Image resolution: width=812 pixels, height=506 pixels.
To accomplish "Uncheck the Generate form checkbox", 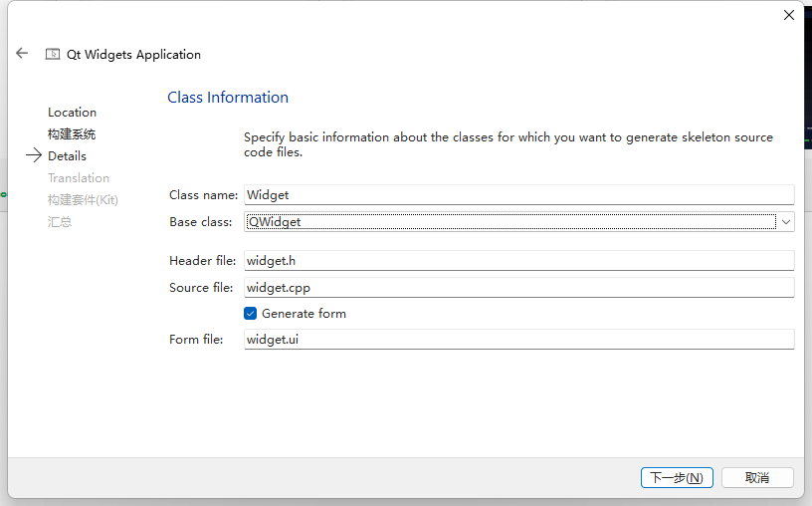I will (x=251, y=313).
